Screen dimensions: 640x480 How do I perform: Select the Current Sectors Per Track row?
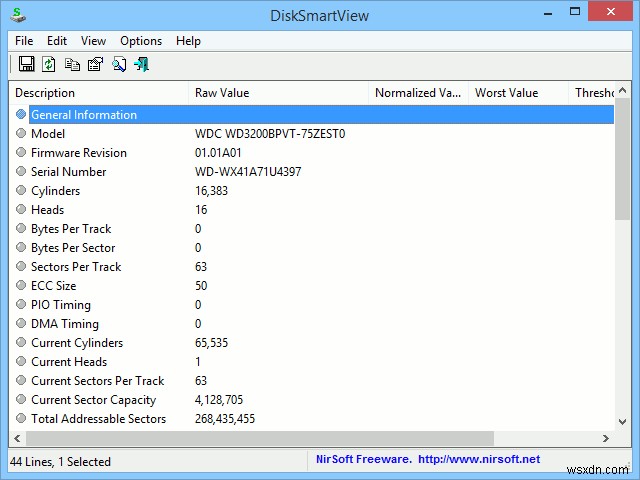(x=312, y=380)
